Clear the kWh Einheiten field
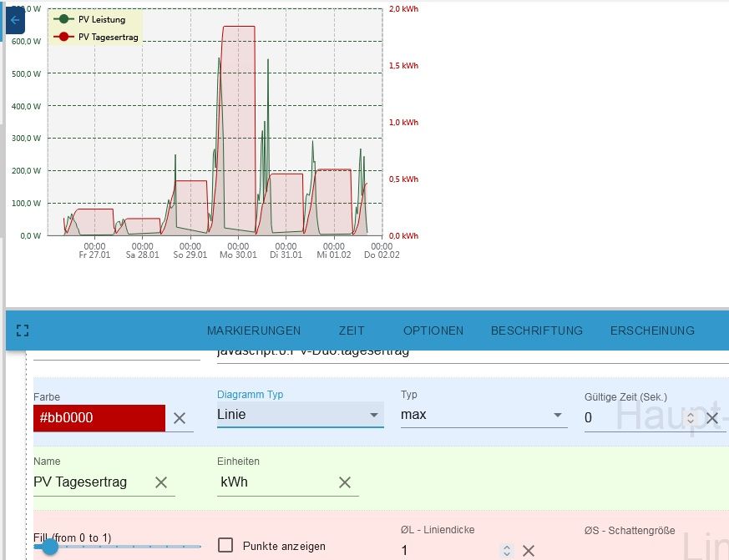Image resolution: width=729 pixels, height=560 pixels. [345, 482]
